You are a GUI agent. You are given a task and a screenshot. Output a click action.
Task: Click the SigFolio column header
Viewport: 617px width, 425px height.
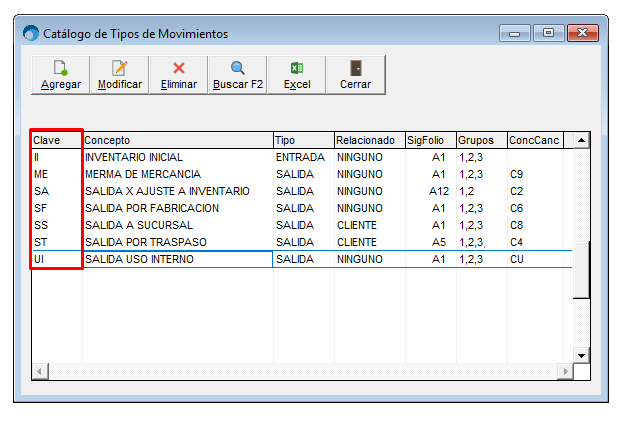point(431,140)
